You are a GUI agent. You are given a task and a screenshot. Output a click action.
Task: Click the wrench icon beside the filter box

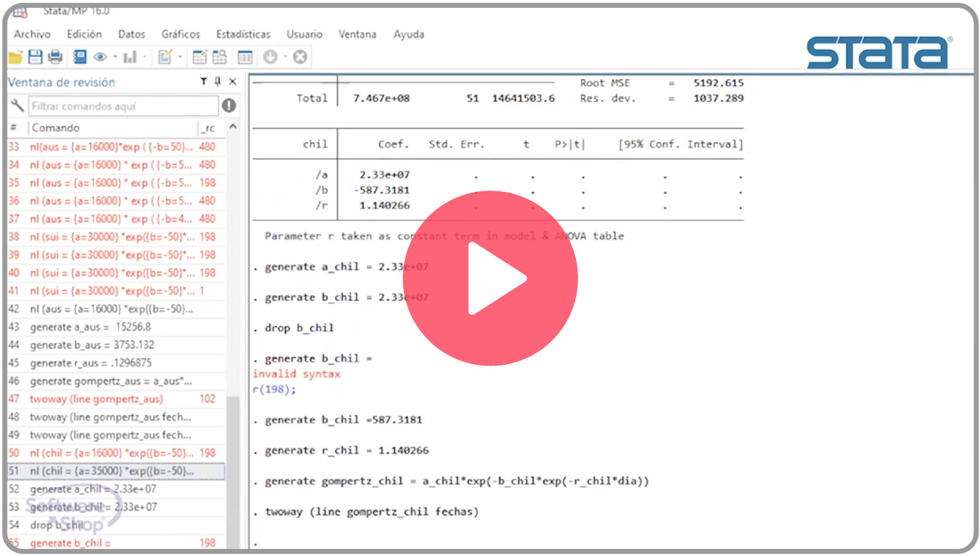pos(17,106)
